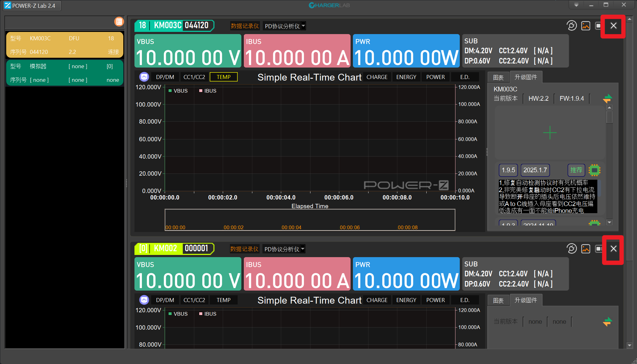Toggle CC1/CC2 trace in KM003C chart
This screenshot has width=637, height=364.
coord(194,77)
